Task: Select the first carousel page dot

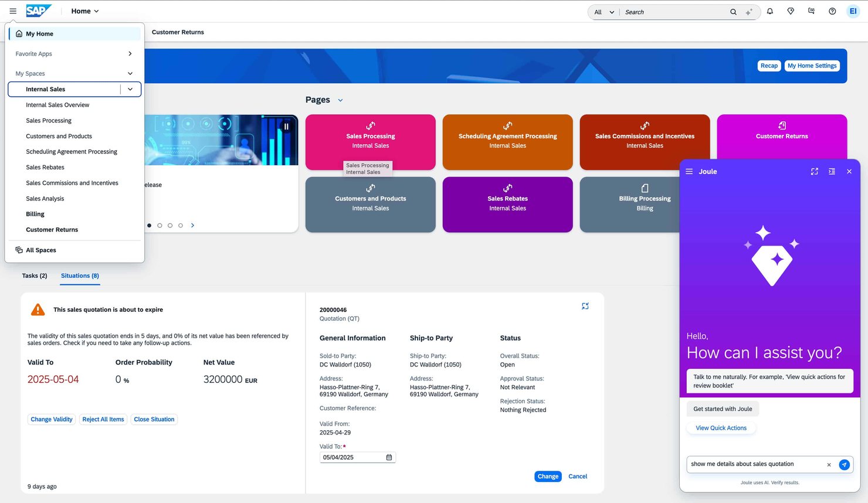Action: (x=149, y=225)
